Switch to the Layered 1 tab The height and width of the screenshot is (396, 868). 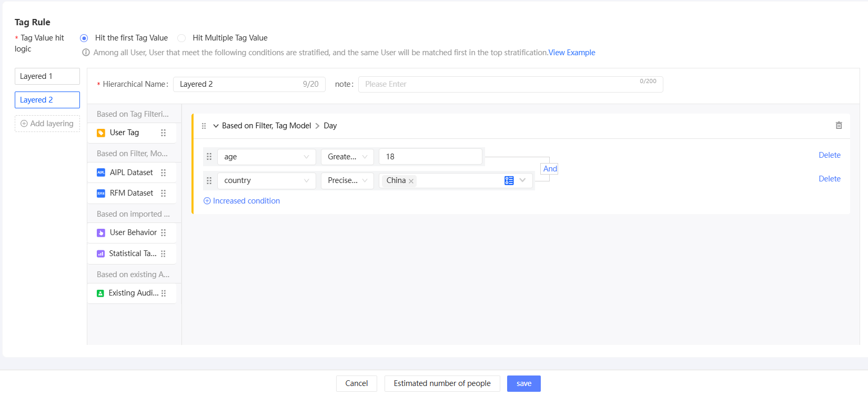tap(47, 76)
